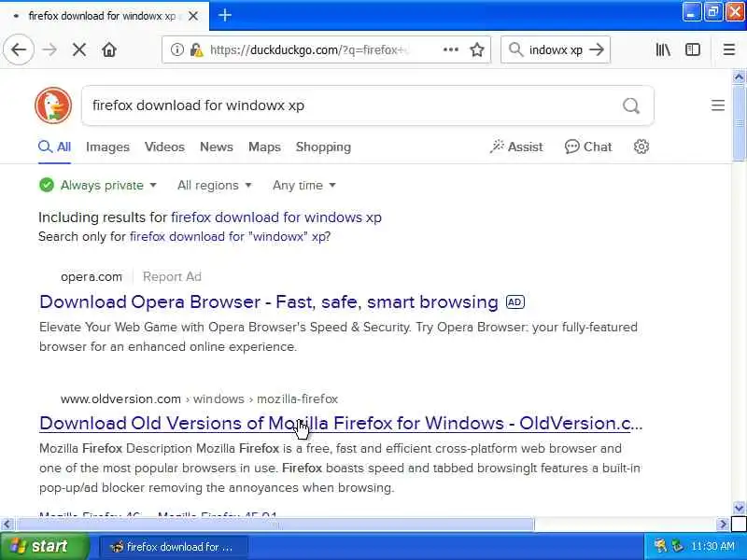Open Download Old Versions of Mozilla Firefox result
Screen dimensions: 747x560
click(x=341, y=424)
